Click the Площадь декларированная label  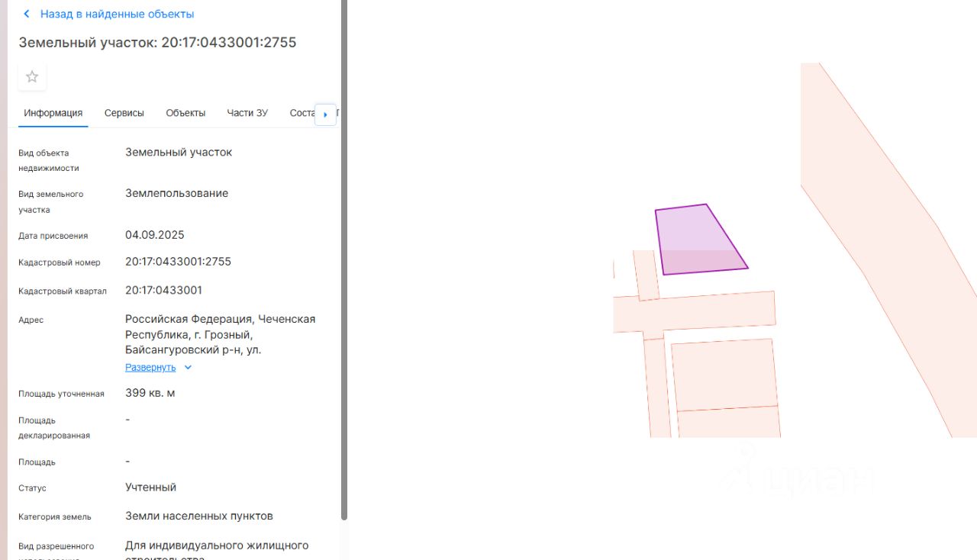coord(54,428)
